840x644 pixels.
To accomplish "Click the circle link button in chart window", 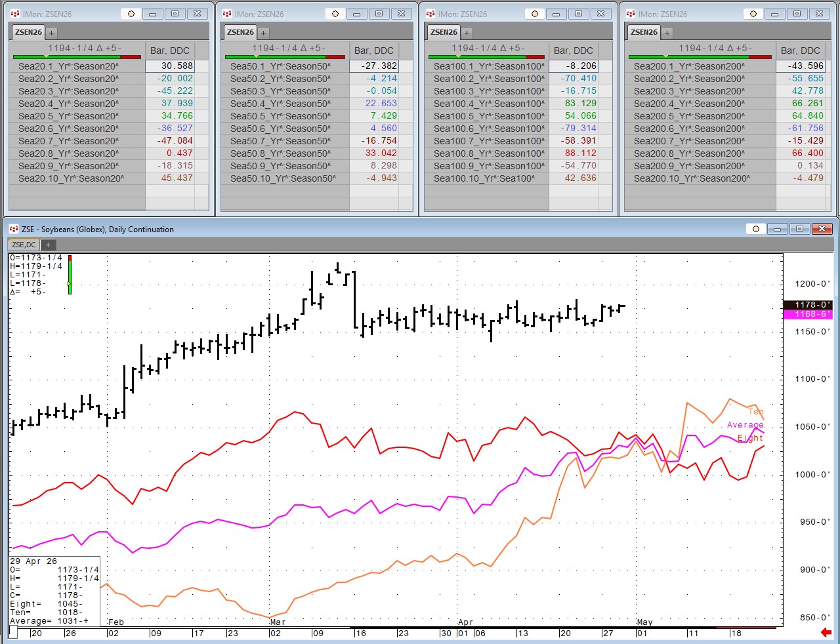I will (x=755, y=229).
